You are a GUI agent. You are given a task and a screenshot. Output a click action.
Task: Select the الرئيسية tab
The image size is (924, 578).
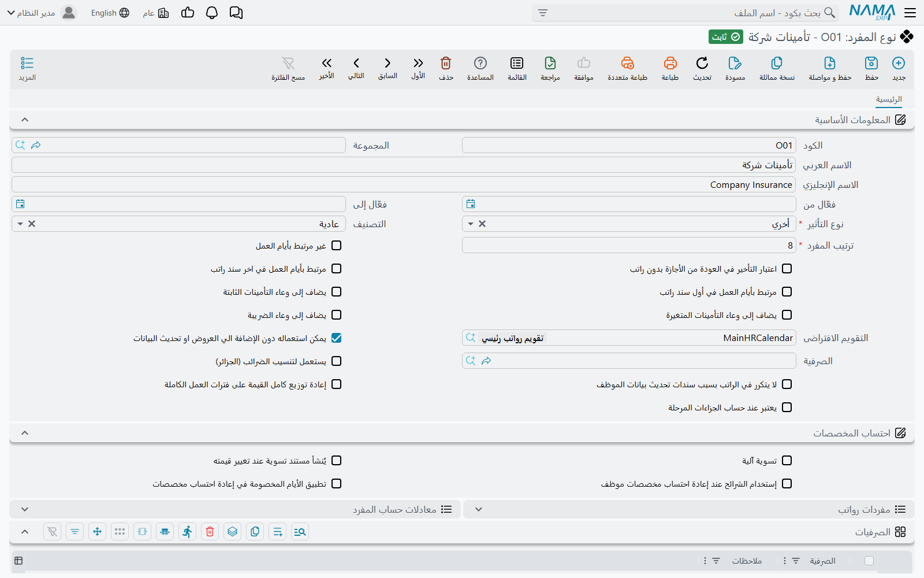click(x=889, y=99)
